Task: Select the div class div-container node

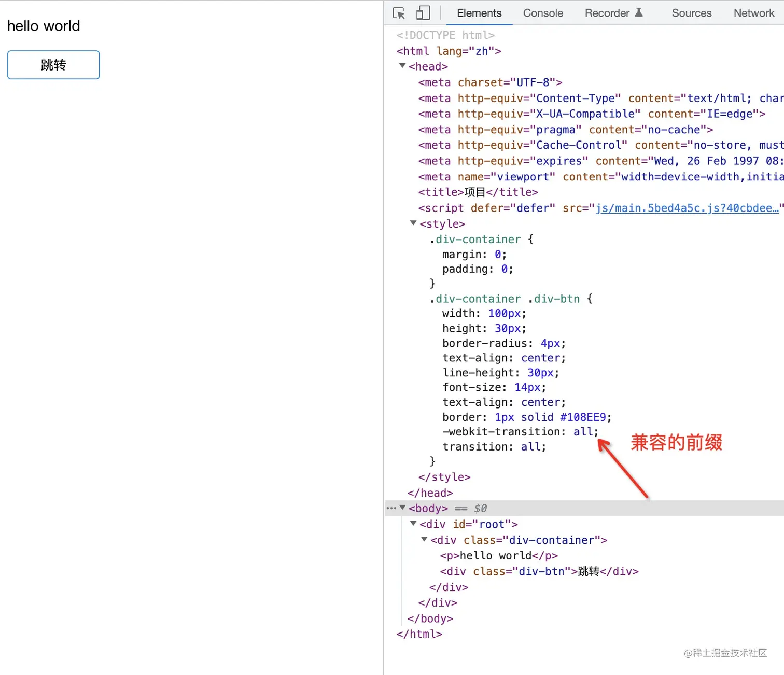Action: click(x=519, y=540)
